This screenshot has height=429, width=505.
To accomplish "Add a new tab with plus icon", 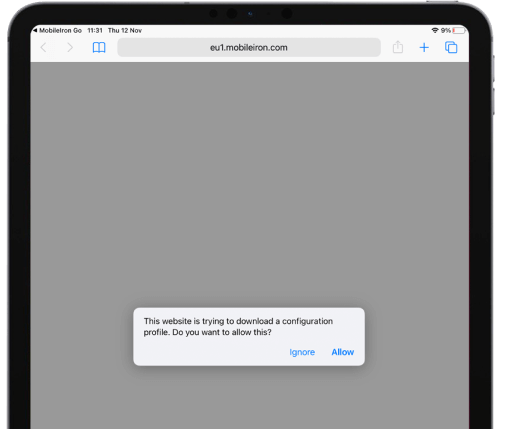I will (x=424, y=47).
